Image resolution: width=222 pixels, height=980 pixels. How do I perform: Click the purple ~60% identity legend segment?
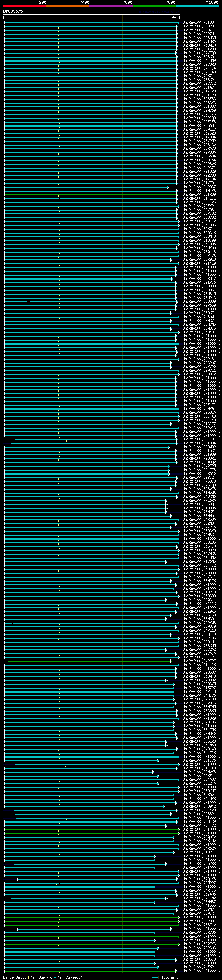[x=111, y=6]
